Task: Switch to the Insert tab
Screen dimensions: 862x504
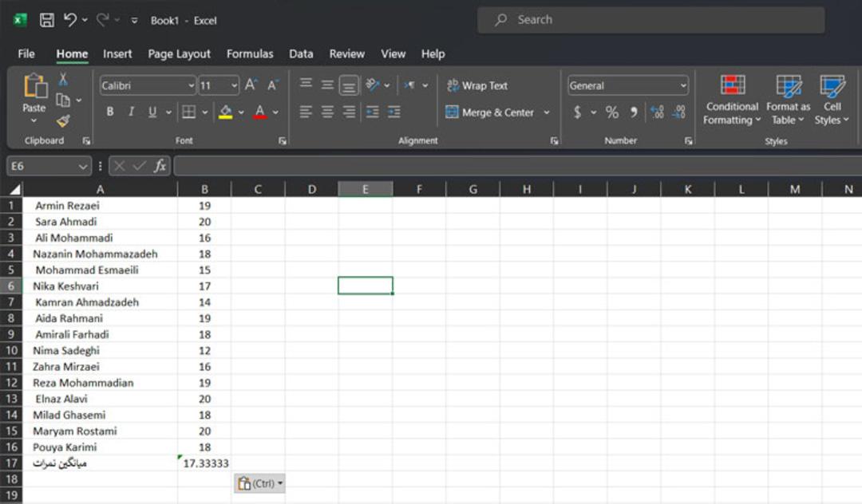Action: (x=117, y=53)
